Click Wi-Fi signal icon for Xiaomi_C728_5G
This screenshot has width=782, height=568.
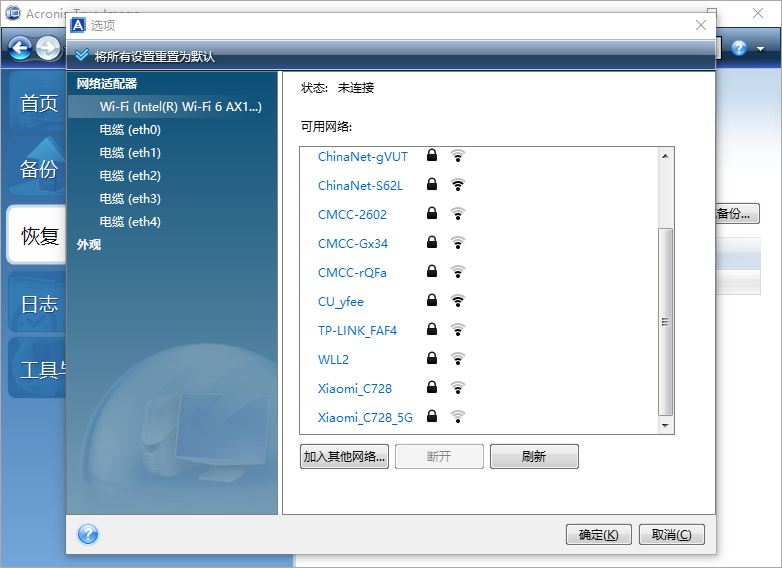pos(457,416)
